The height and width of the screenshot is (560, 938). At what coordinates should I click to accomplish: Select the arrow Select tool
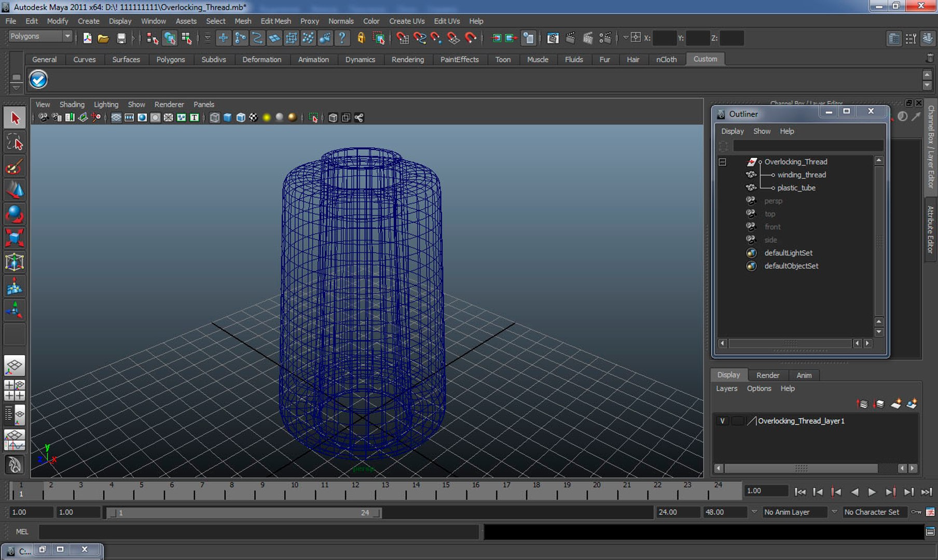click(15, 118)
